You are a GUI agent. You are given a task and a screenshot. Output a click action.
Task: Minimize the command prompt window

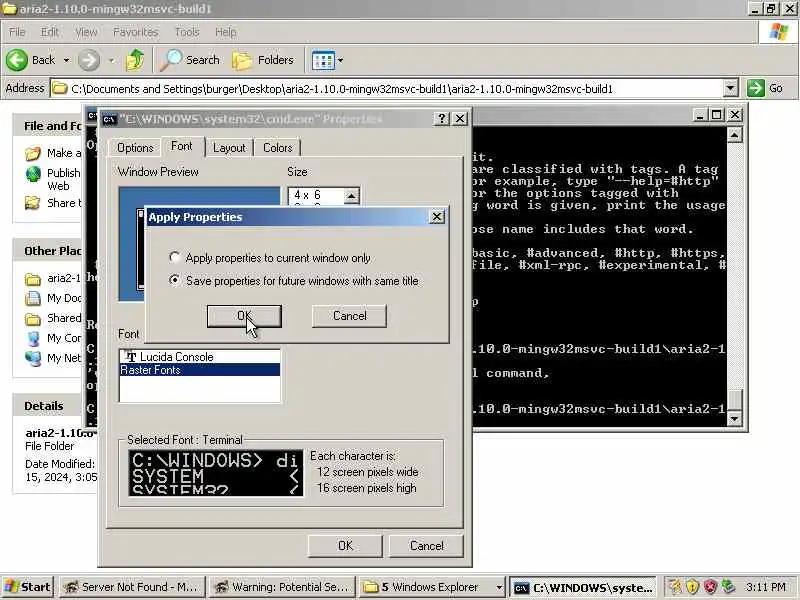point(700,115)
